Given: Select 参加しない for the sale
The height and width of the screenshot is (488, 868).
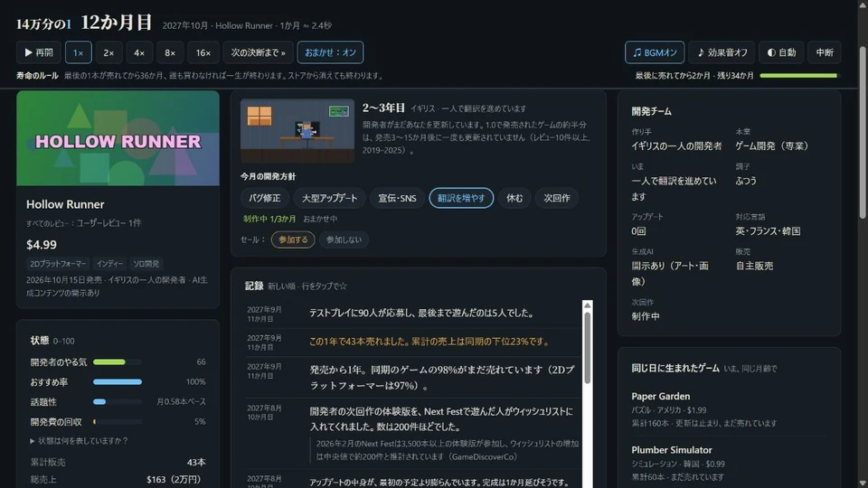Looking at the screenshot, I should point(344,239).
